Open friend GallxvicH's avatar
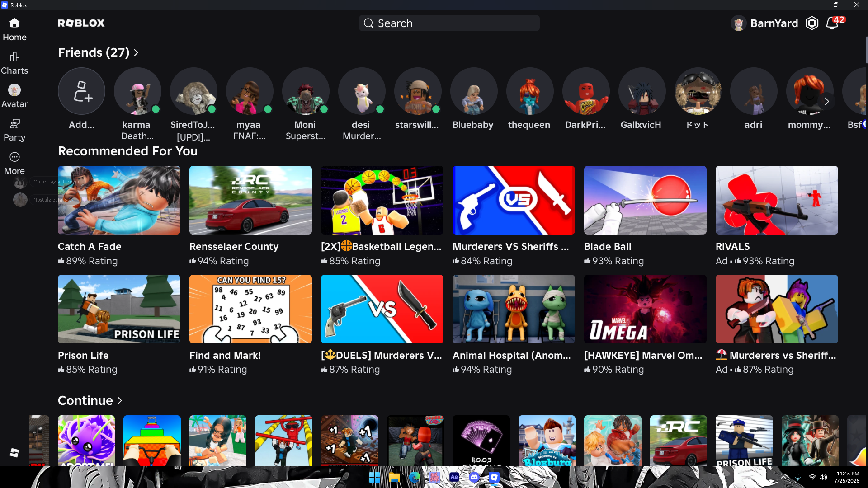This screenshot has width=868, height=488. point(642,91)
